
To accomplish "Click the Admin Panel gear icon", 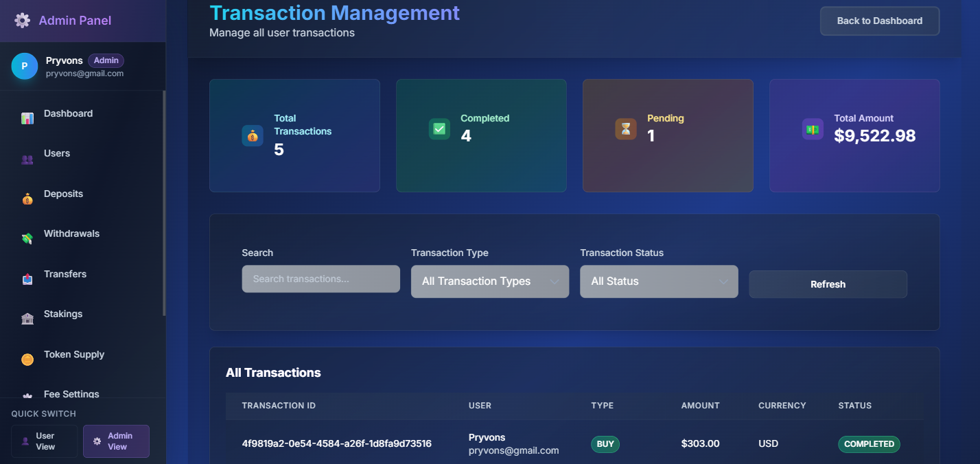I will tap(23, 20).
